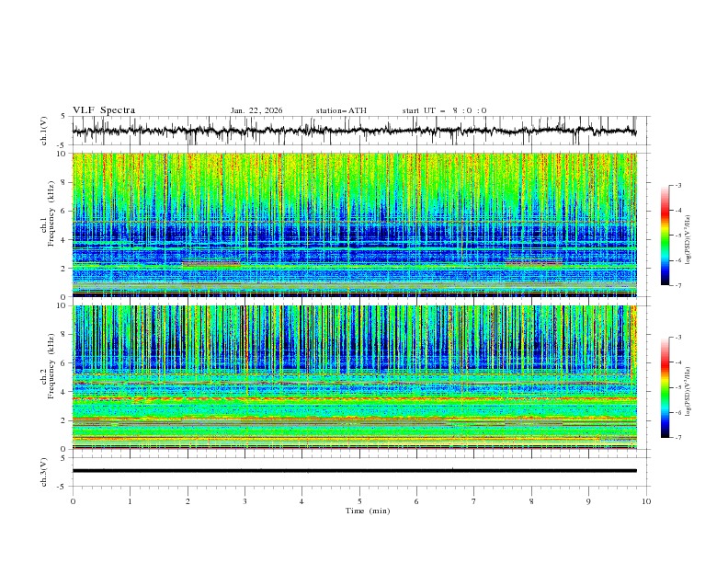Click the upper PSD color scale bar

[665, 235]
